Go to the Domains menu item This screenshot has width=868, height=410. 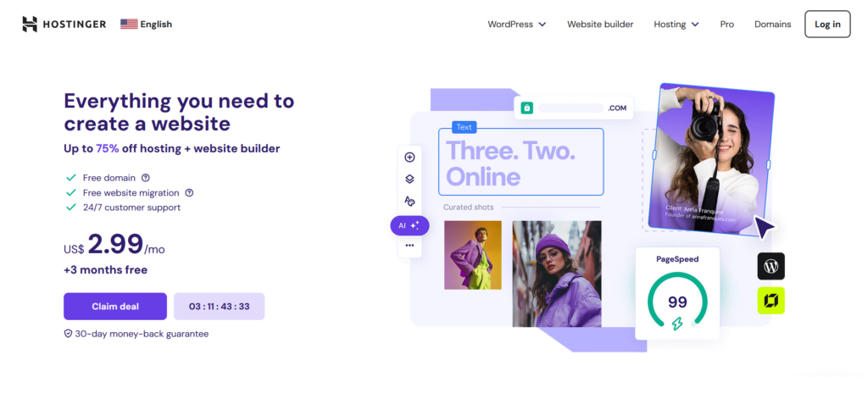click(773, 25)
